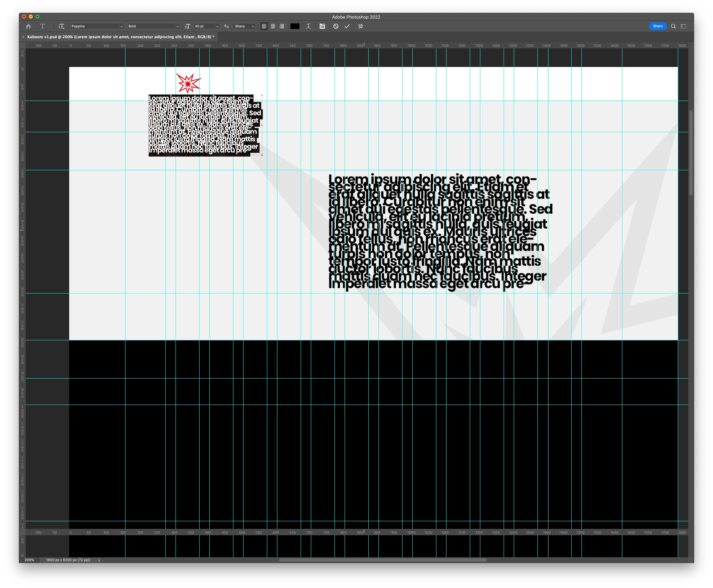Cancel current text edits

(336, 26)
